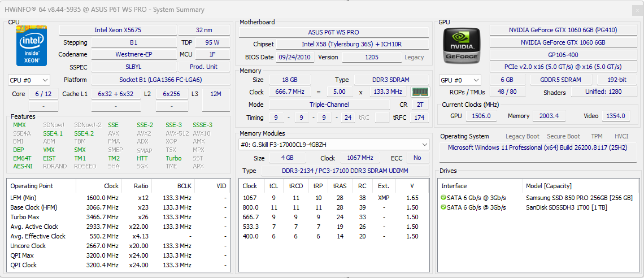The width and height of the screenshot is (644, 278).
Task: Open the CPU #0 selector dropdown
Action: pyautogui.click(x=29, y=80)
